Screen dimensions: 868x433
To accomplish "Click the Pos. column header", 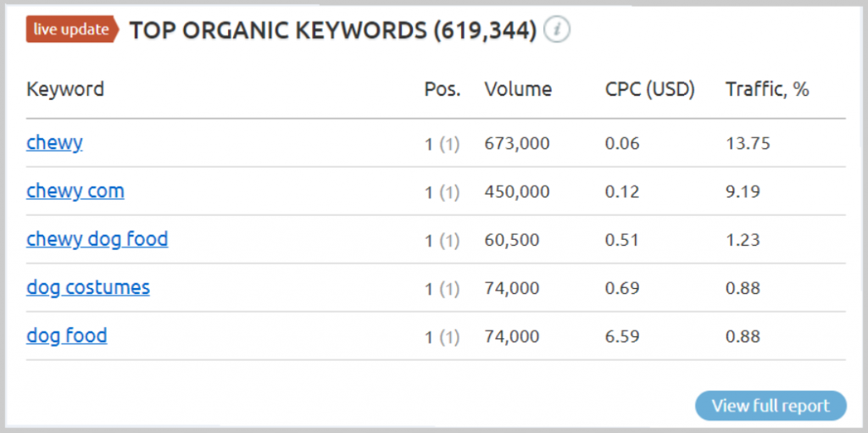I will [442, 89].
